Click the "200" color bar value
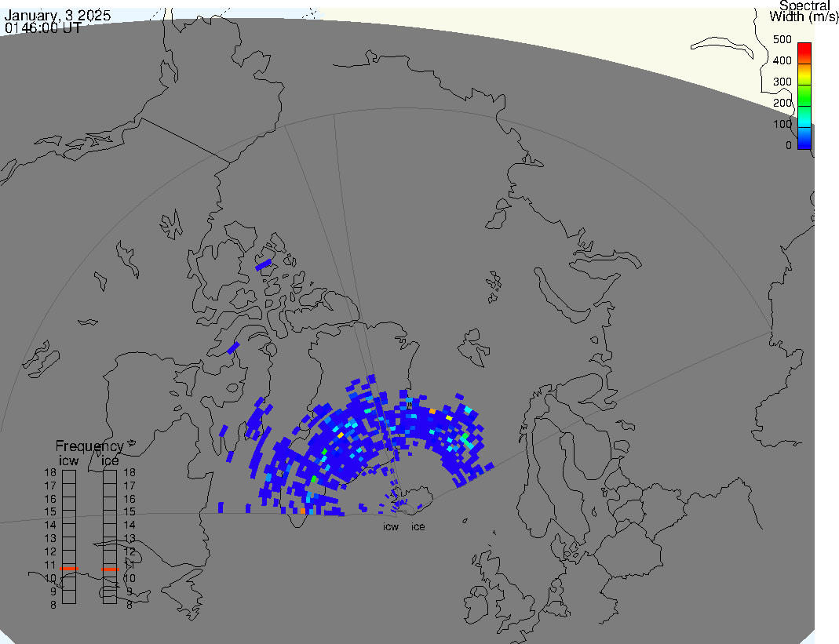Screen dimensions: 839x644 (782, 103)
